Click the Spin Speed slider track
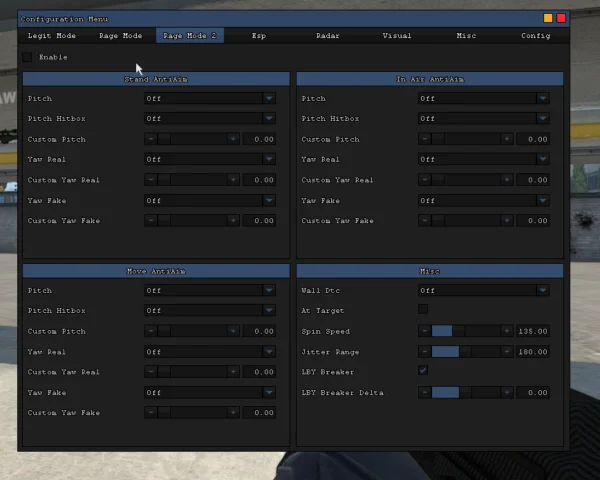This screenshot has height=480, width=600. pos(466,331)
